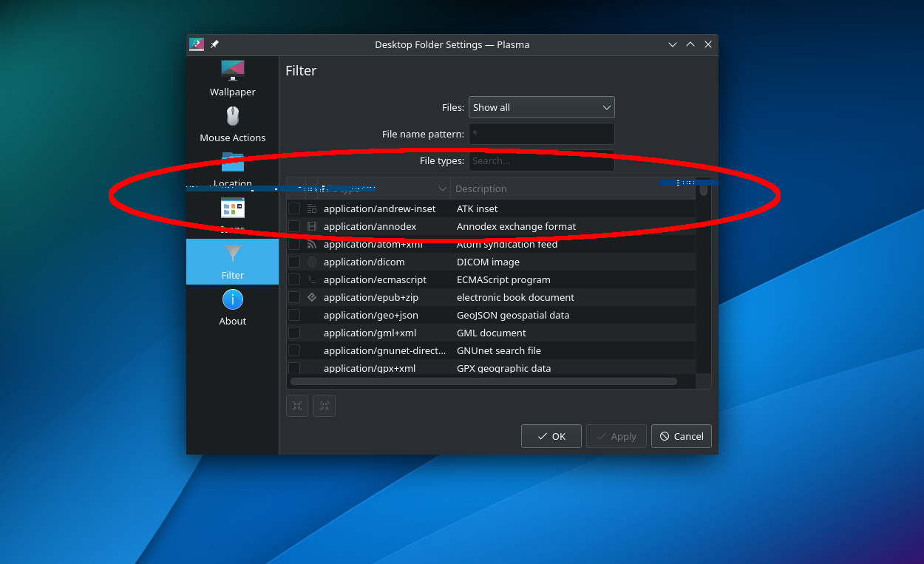Click the 'Filter' page heading
The image size is (924, 564).
[x=301, y=71]
